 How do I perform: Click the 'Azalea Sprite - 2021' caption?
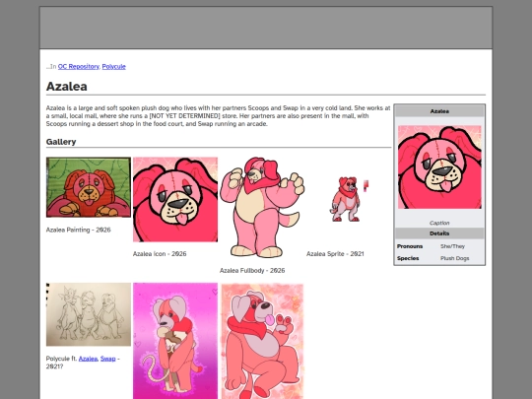pos(335,254)
